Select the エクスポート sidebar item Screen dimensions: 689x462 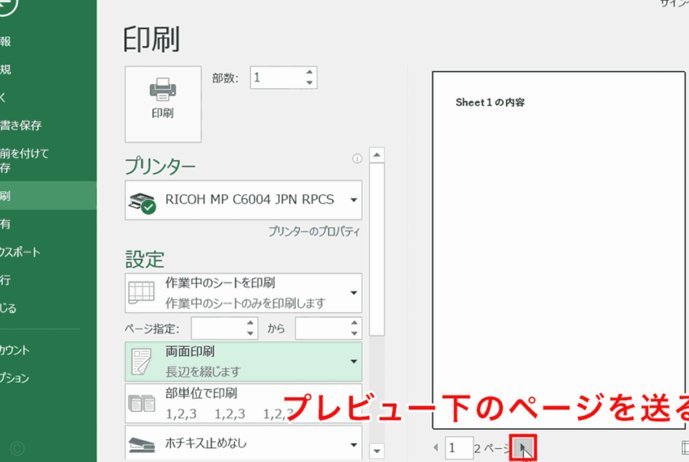coord(48,252)
